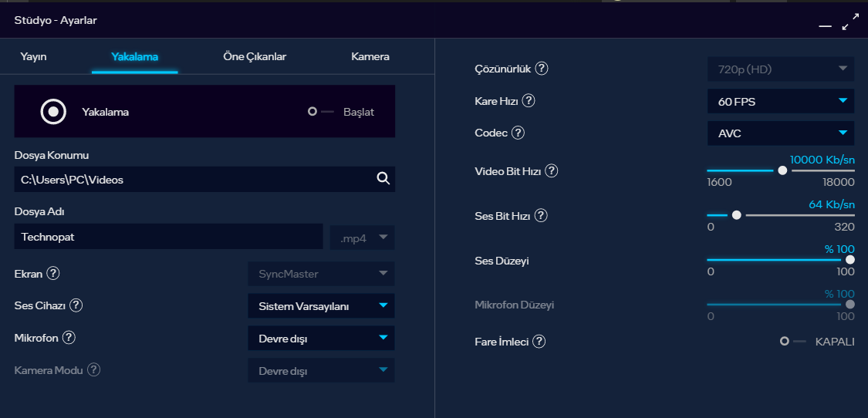Expand the Mikrofon Devre dışı dropdown
The width and height of the screenshot is (868, 418).
click(x=320, y=338)
